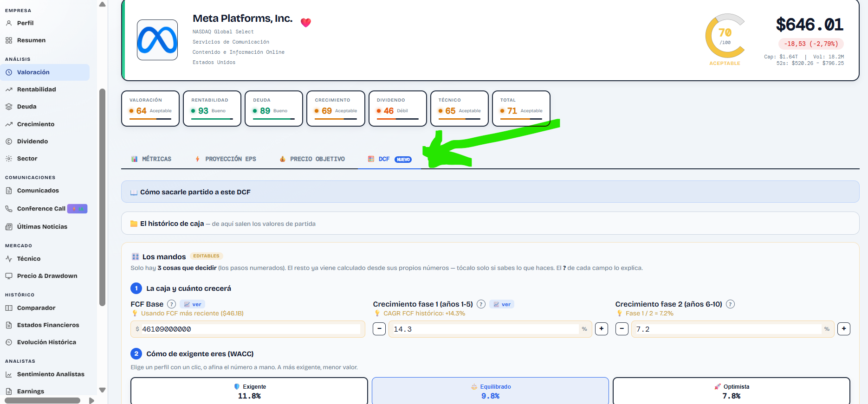Click the Earnings document icon
This screenshot has width=868, height=404.
[9, 391]
